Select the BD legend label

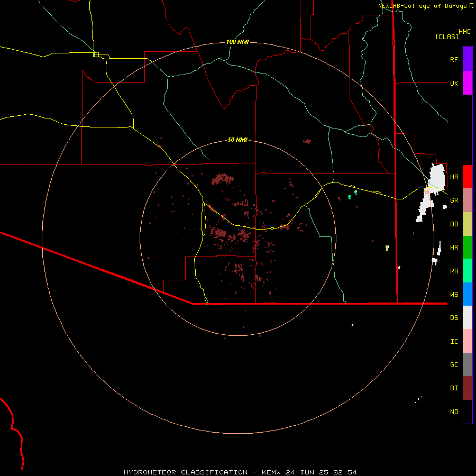pos(454,224)
